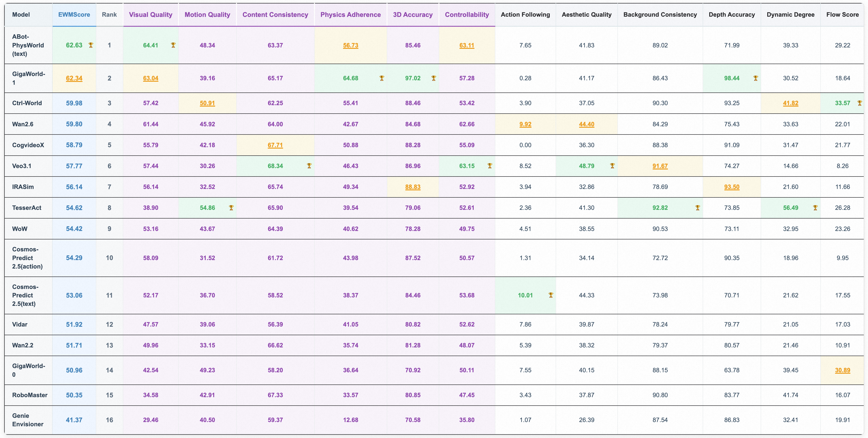This screenshot has height=438, width=868.
Task: Click the underlined Content Consistency value 67.71
Action: pyautogui.click(x=275, y=145)
